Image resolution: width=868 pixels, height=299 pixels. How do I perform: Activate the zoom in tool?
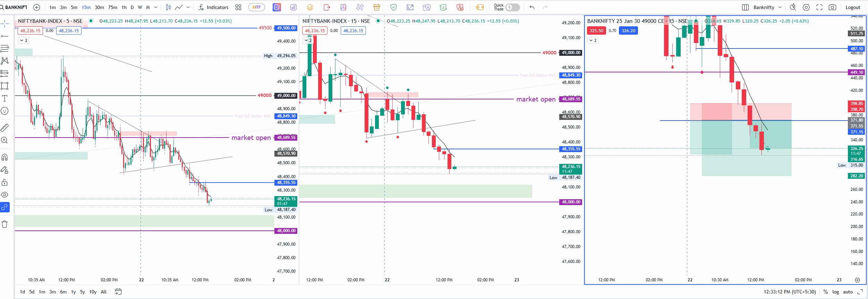(5, 140)
